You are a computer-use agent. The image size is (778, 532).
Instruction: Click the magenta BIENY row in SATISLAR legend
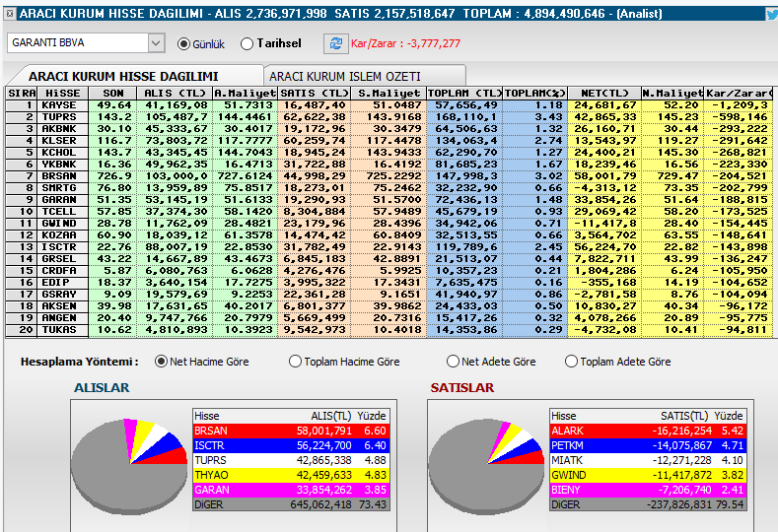(648, 490)
